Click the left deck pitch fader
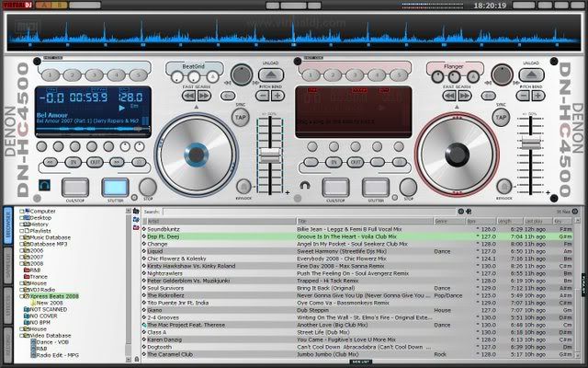Viewport: 588px width, 368px height. click(270, 155)
